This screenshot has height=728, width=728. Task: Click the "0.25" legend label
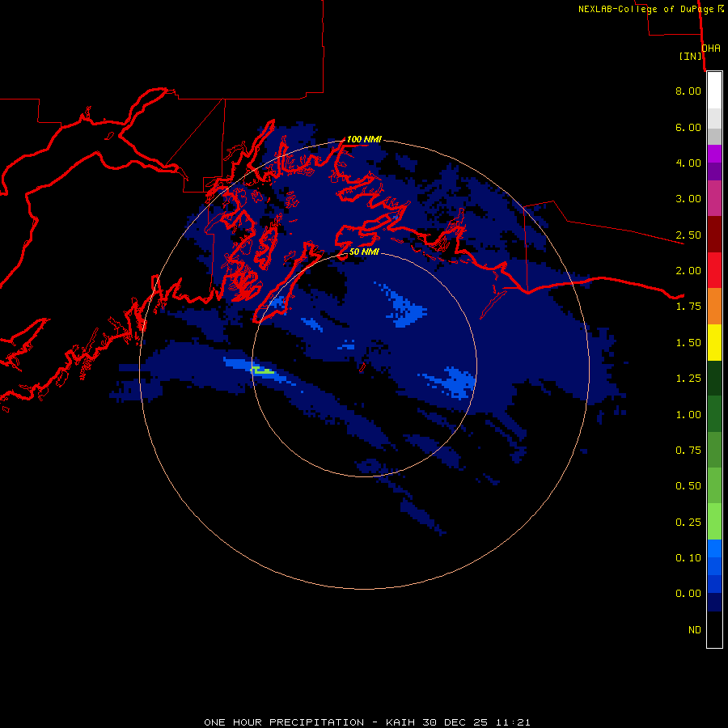pos(688,523)
